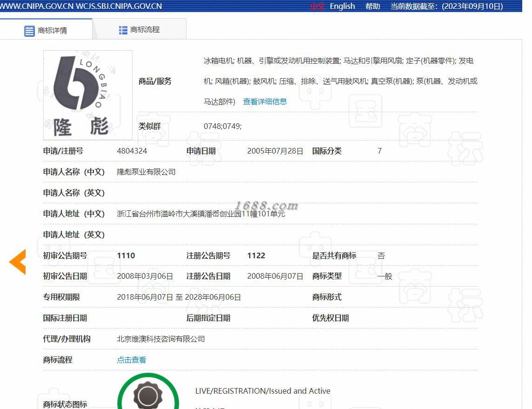The height and width of the screenshot is (409, 532).
Task: Click 查看详细信息 link for goods
Action: click(x=265, y=101)
